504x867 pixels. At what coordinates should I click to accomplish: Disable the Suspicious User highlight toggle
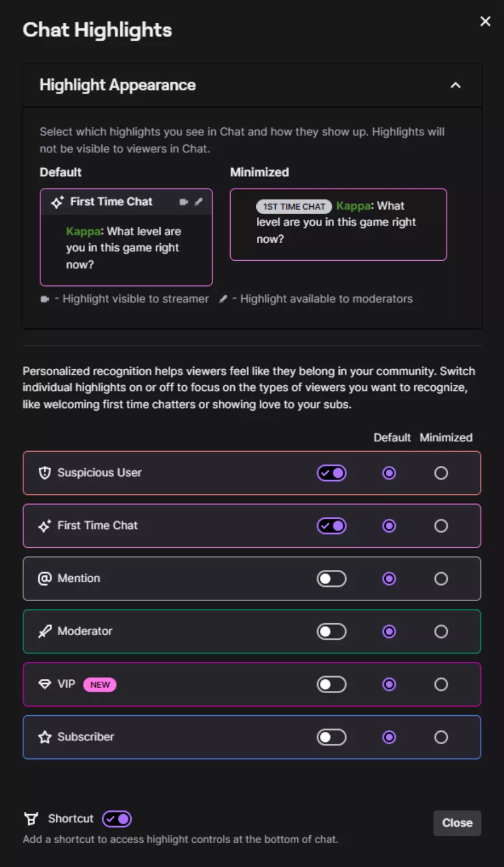pyautogui.click(x=331, y=473)
